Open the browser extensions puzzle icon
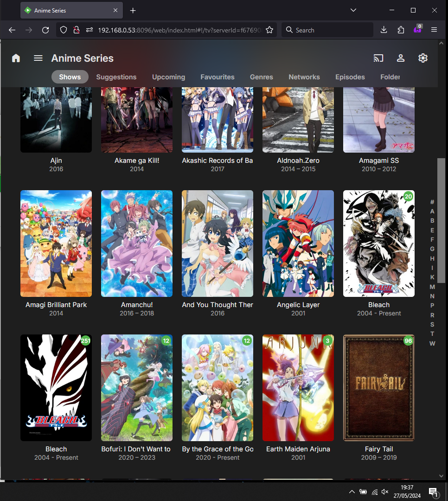The image size is (448, 501). tap(401, 30)
